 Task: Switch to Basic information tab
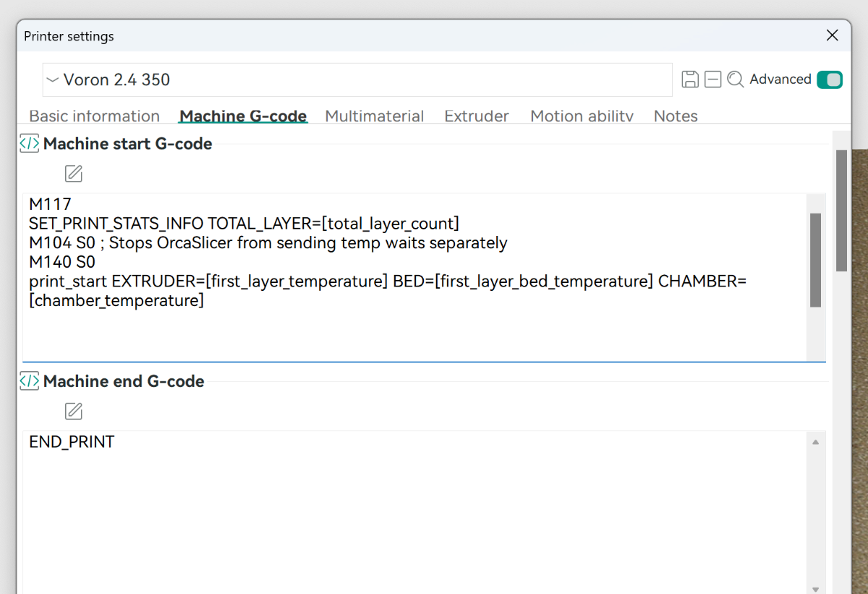pyautogui.click(x=94, y=116)
